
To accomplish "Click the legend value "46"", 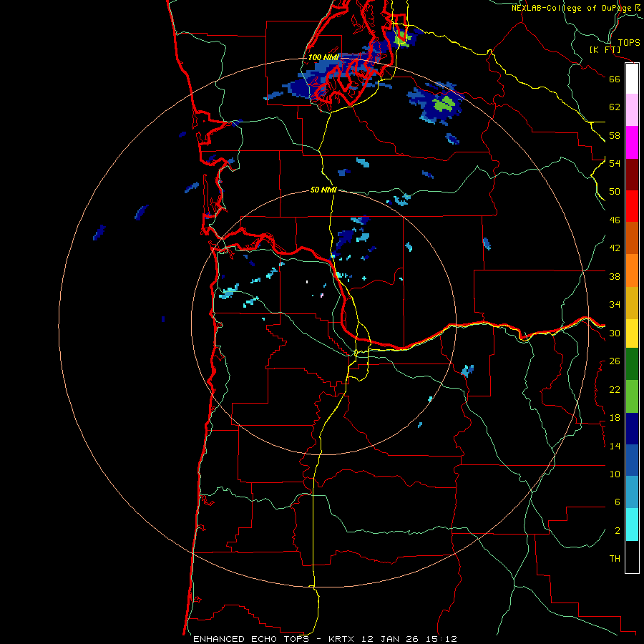I will tap(615, 220).
